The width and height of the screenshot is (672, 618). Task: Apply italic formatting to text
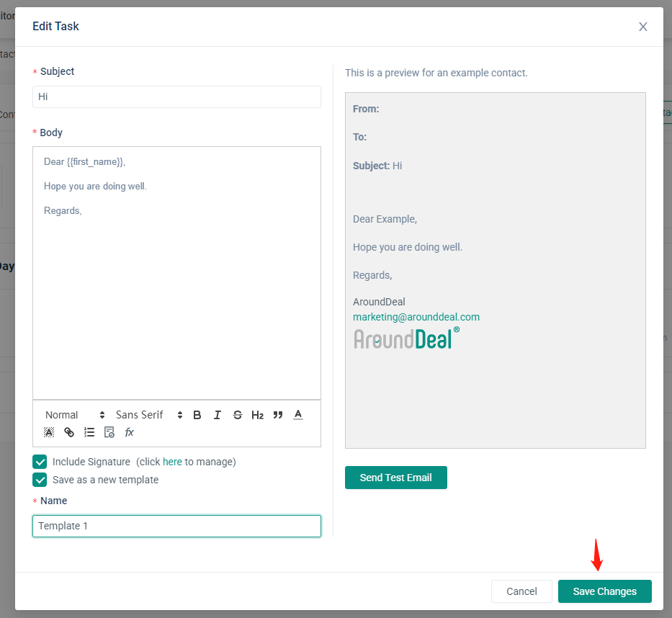(218, 415)
